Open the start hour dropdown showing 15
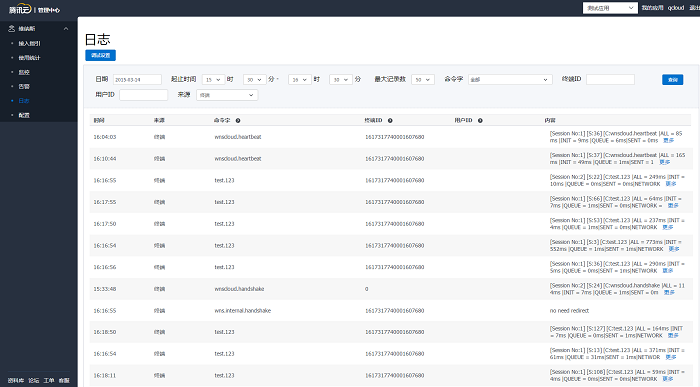700x387 pixels. pyautogui.click(x=213, y=79)
